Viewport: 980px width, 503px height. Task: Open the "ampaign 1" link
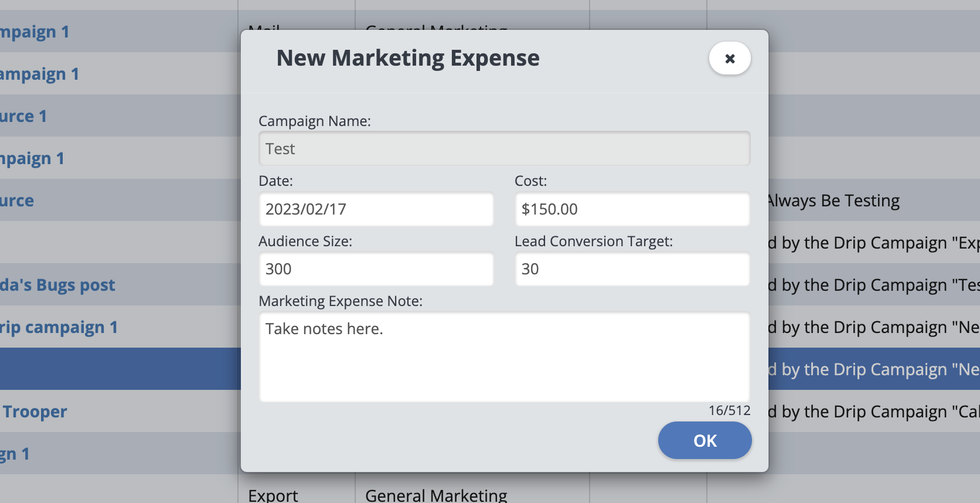(x=39, y=74)
